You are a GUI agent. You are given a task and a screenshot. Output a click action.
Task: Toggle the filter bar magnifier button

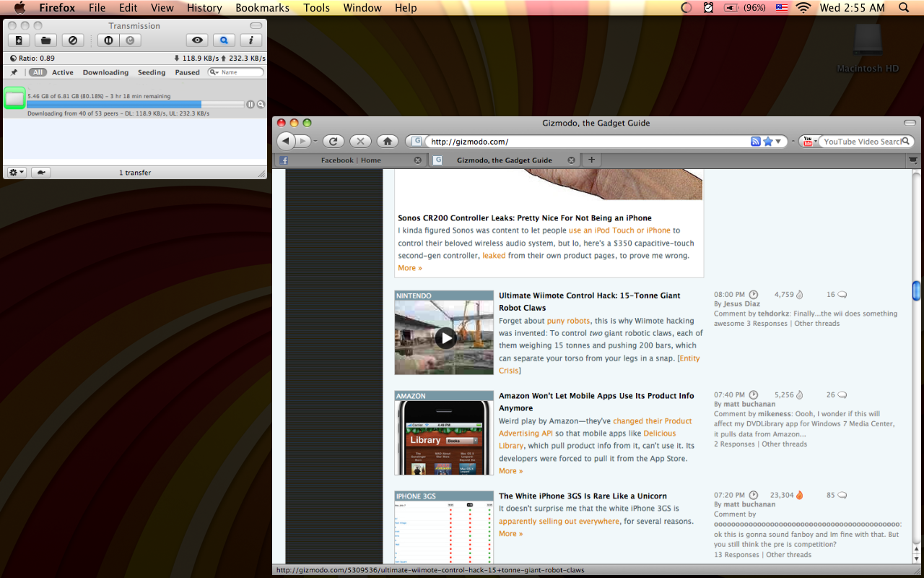[224, 40]
